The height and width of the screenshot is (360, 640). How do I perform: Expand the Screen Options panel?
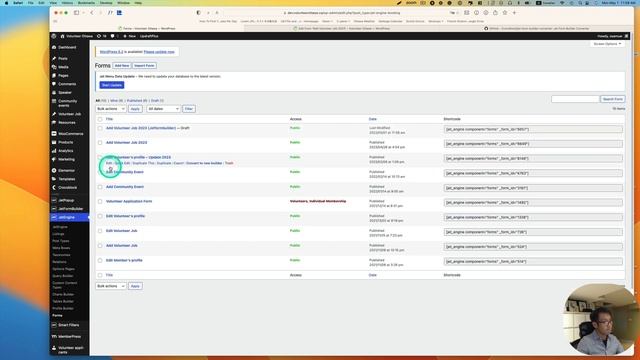(x=607, y=44)
